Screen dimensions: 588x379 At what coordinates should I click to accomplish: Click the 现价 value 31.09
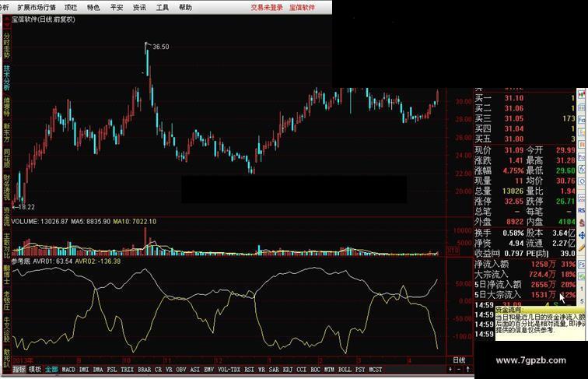[514, 150]
